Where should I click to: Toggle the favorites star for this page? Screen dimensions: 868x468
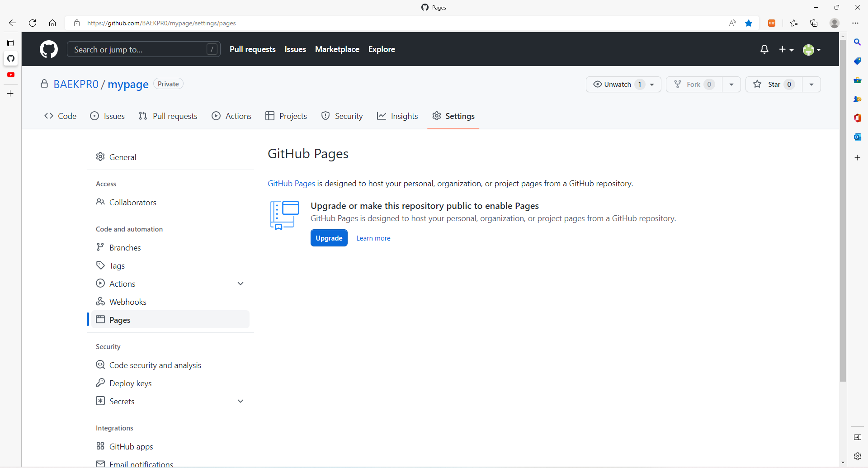click(x=749, y=23)
